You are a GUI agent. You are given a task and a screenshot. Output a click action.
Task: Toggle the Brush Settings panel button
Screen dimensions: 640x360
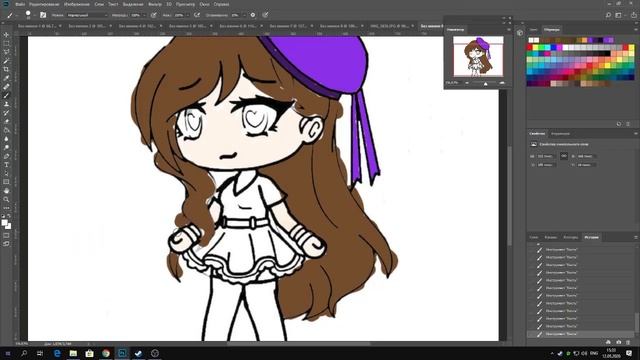tap(43, 15)
